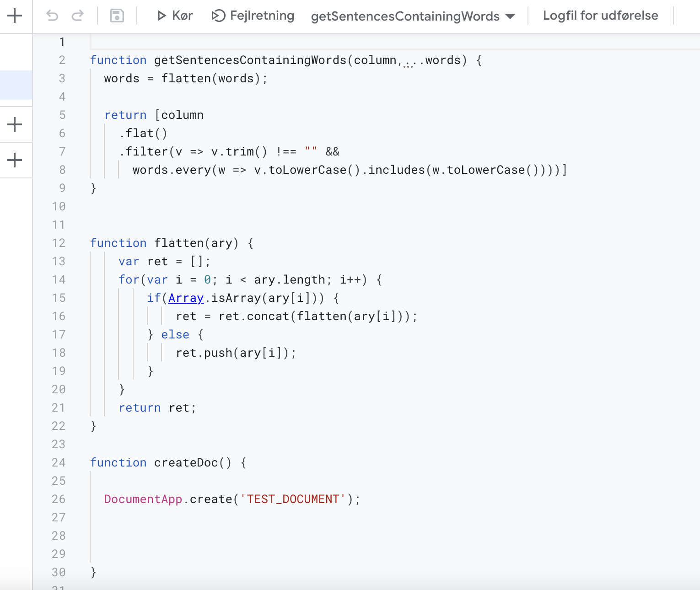Start debugging with Fejlretning
The width and height of the screenshot is (700, 590).
(x=253, y=16)
